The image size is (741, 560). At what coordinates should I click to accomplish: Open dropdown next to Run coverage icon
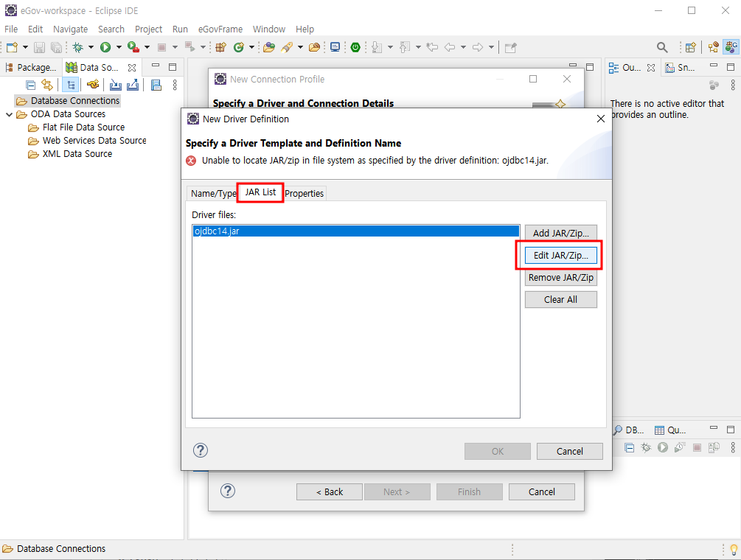click(x=147, y=47)
